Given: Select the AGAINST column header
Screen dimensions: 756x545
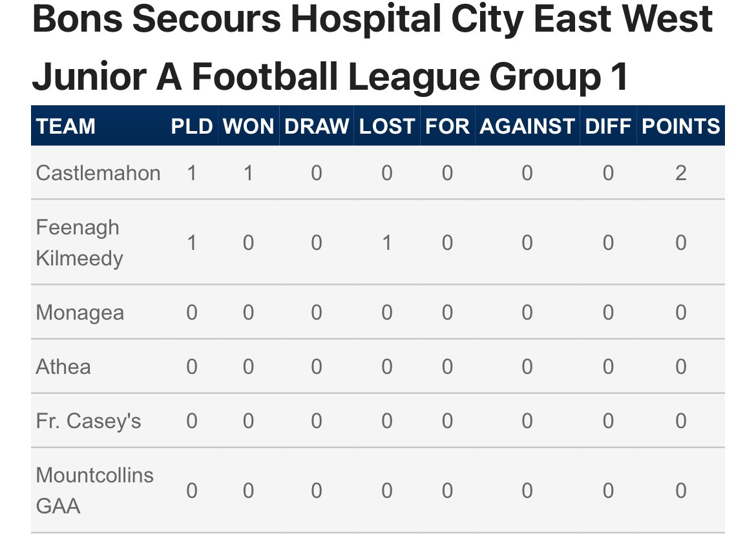Looking at the screenshot, I should 527,126.
